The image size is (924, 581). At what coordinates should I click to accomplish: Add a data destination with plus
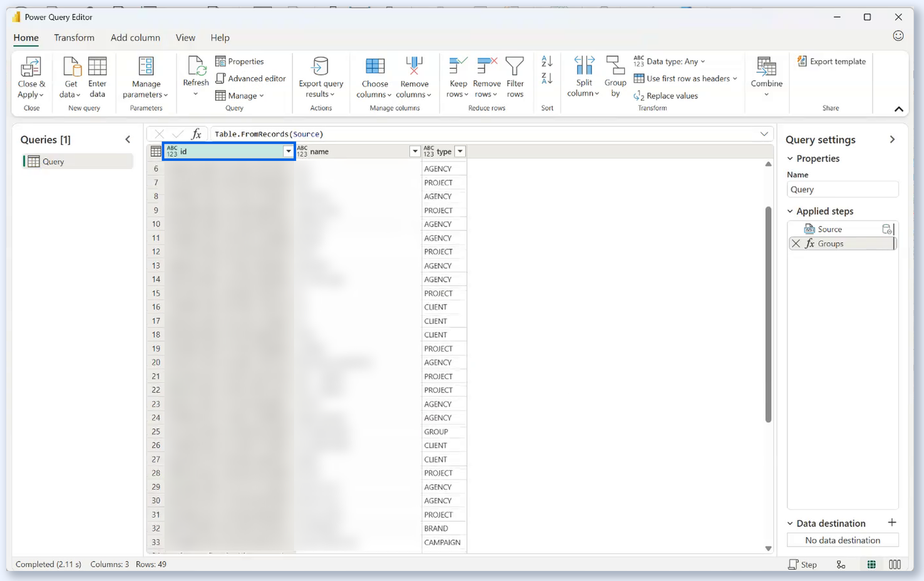(x=892, y=522)
